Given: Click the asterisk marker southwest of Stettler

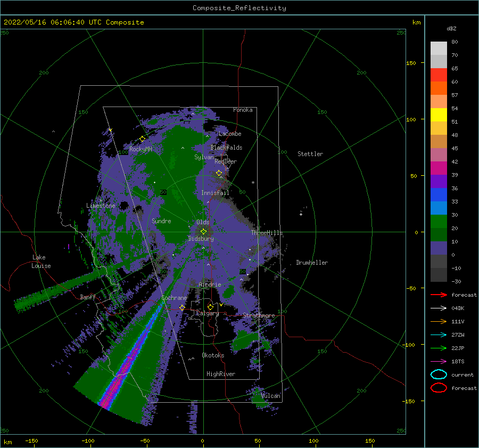Looking at the screenshot, I should (253, 183).
